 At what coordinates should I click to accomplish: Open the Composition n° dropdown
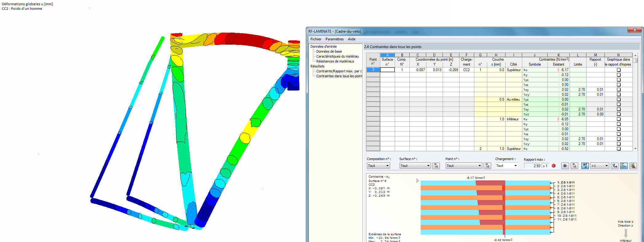pyautogui.click(x=378, y=166)
